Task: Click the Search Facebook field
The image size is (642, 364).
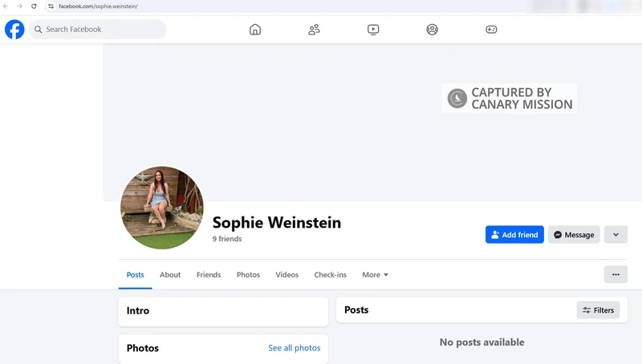Action: 97,30
